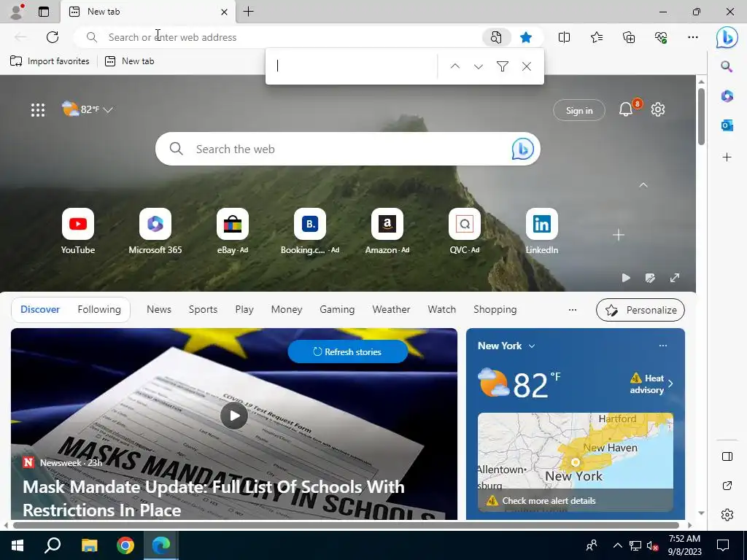Open Bing chat icon in search box
This screenshot has height=560, width=747.
[x=522, y=149]
